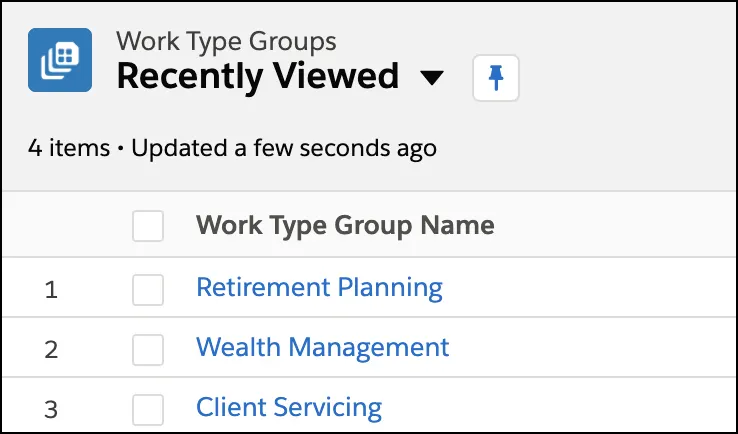Click the Work Type Groups breadcrumb label
738x434 pixels.
click(x=226, y=41)
